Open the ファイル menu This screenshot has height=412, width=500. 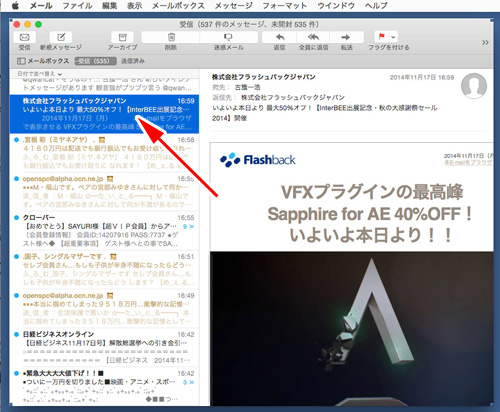point(77,6)
